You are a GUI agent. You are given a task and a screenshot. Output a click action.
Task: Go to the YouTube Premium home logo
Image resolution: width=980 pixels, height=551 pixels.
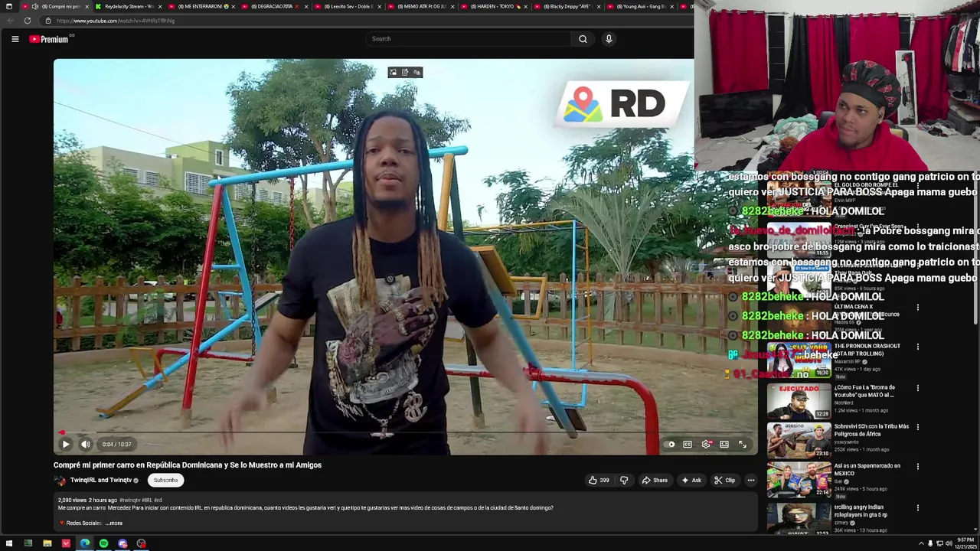pos(49,39)
